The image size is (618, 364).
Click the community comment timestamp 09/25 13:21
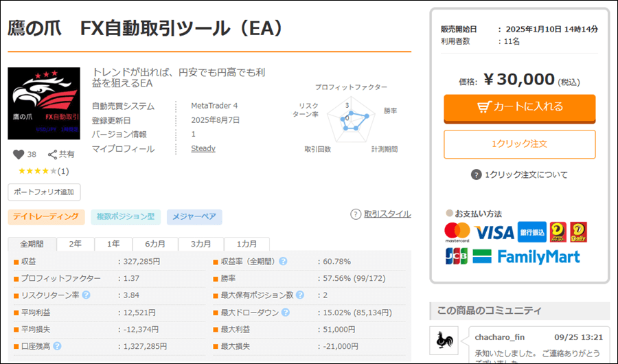(x=579, y=337)
